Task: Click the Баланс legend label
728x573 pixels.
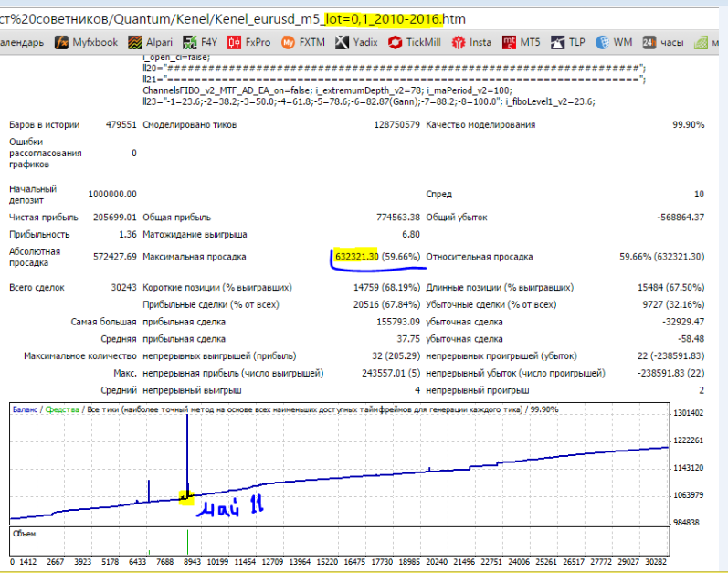Action: click(x=25, y=409)
